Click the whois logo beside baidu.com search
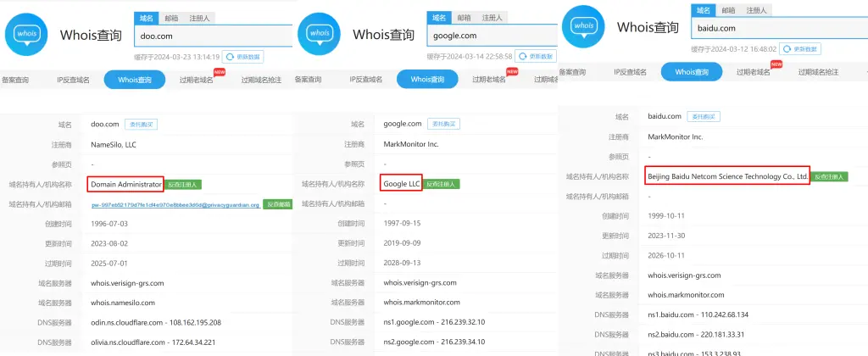Screen dimensions: 868x356 pyautogui.click(x=583, y=26)
